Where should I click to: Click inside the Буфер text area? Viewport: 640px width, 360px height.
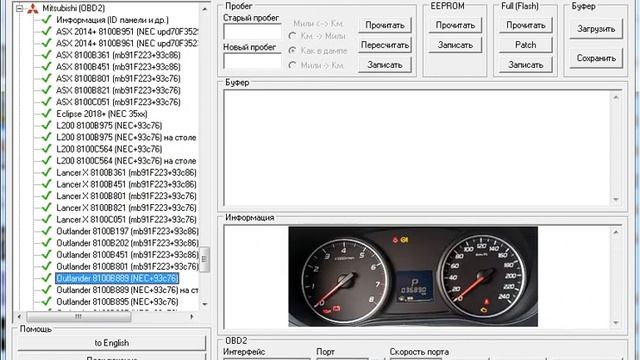click(x=416, y=148)
